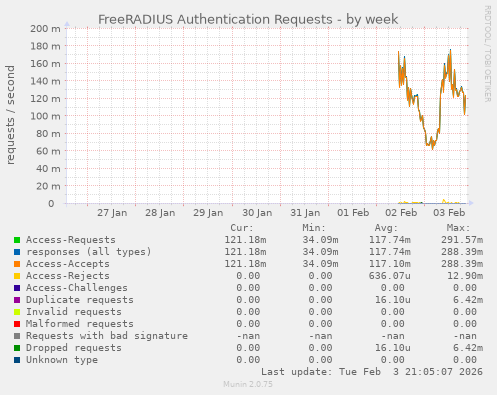Click the lime Invalid requests swatch
This screenshot has height=395, width=497.
[x=17, y=312]
